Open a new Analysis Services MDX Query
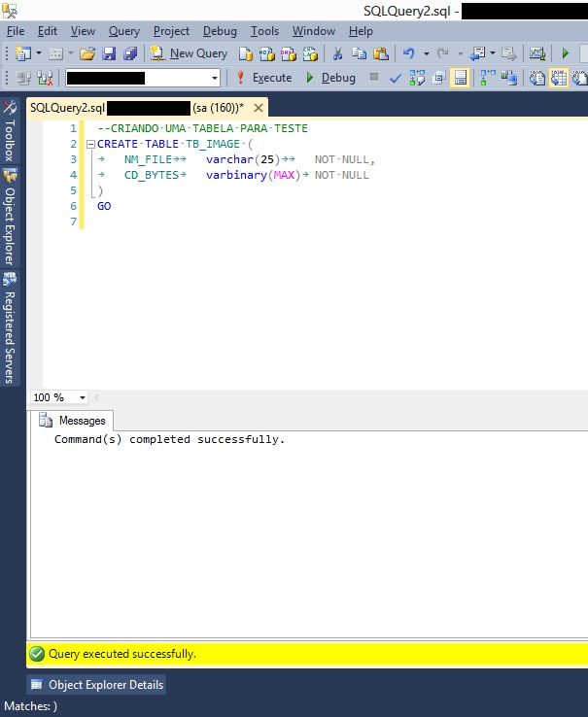The height and width of the screenshot is (717, 588). click(x=266, y=54)
